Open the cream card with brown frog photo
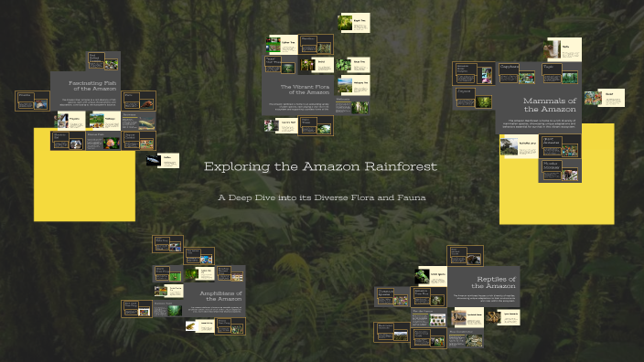 point(199,326)
